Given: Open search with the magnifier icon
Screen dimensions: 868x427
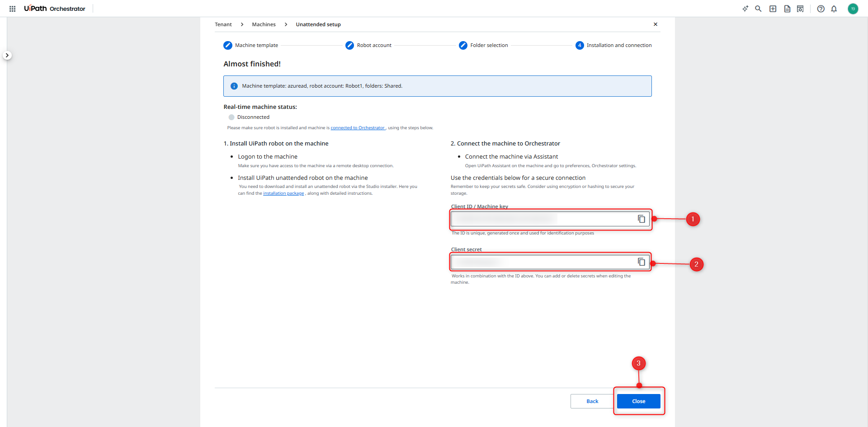Looking at the screenshot, I should coord(758,9).
